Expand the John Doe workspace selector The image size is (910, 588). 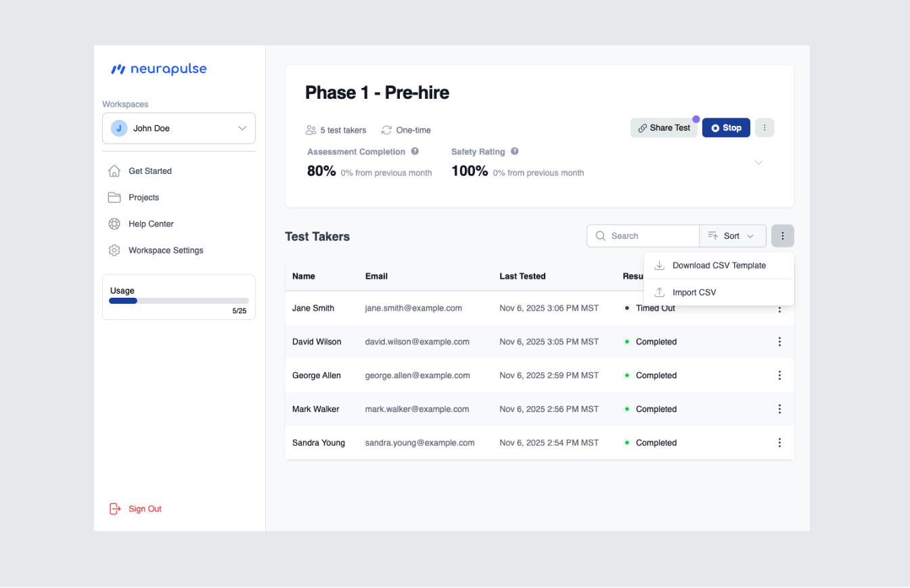pyautogui.click(x=242, y=128)
